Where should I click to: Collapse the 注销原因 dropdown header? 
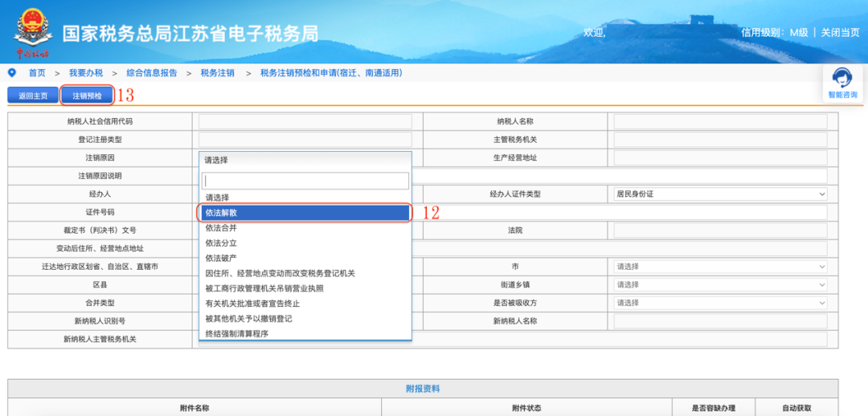(305, 160)
